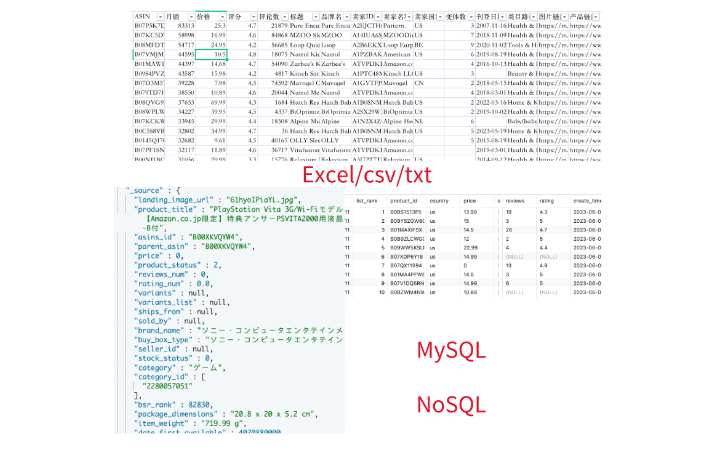The width and height of the screenshot is (720, 450).
Task: Click the rating column header
Action: (546, 201)
